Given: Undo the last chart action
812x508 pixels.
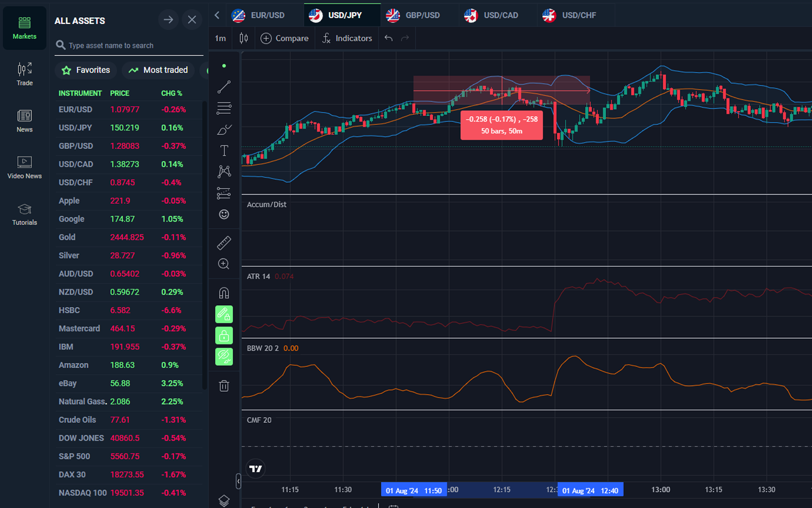Looking at the screenshot, I should [x=389, y=38].
